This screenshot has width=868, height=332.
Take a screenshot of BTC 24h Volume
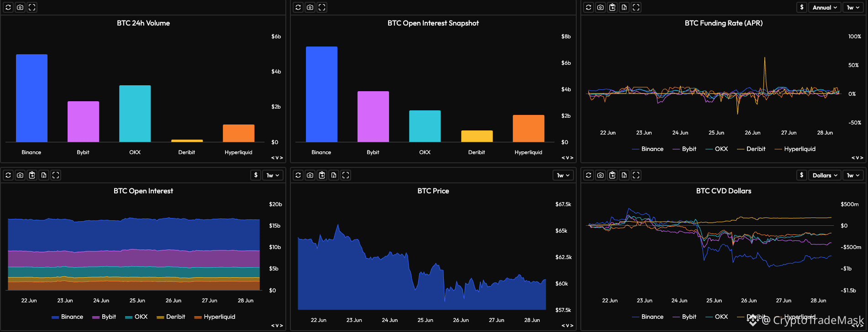pos(20,7)
